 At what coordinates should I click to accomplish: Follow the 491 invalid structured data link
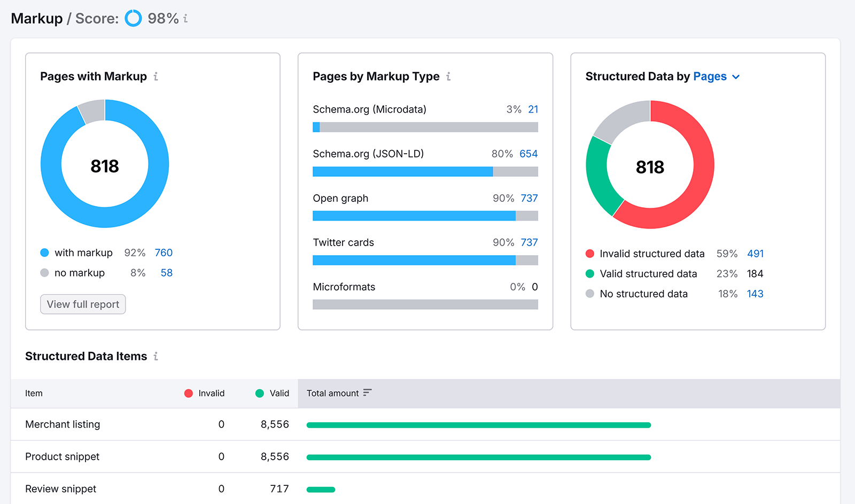(755, 254)
